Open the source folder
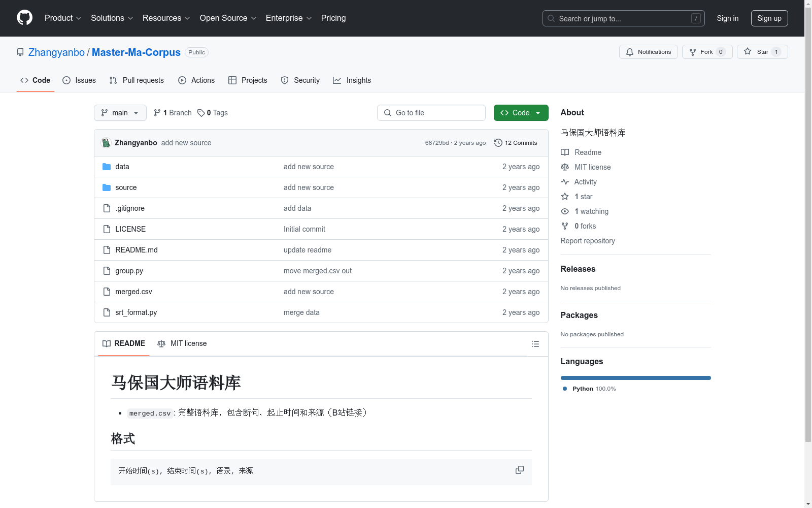The width and height of the screenshot is (812, 508). (x=126, y=187)
